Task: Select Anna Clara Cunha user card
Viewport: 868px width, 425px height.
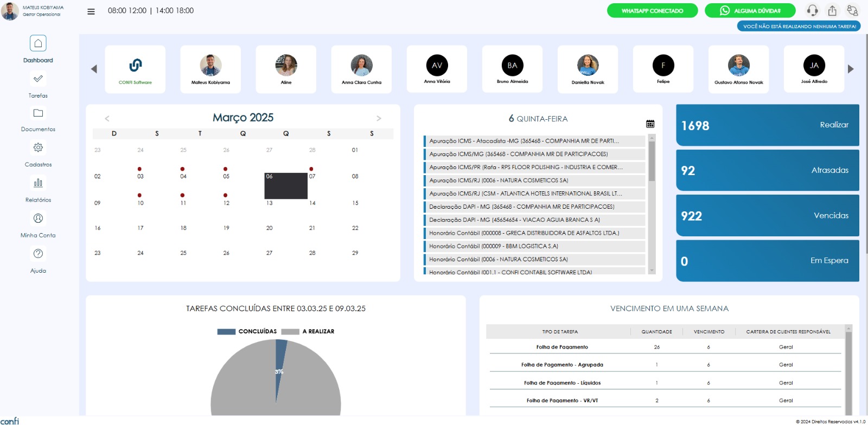Action: pos(361,69)
